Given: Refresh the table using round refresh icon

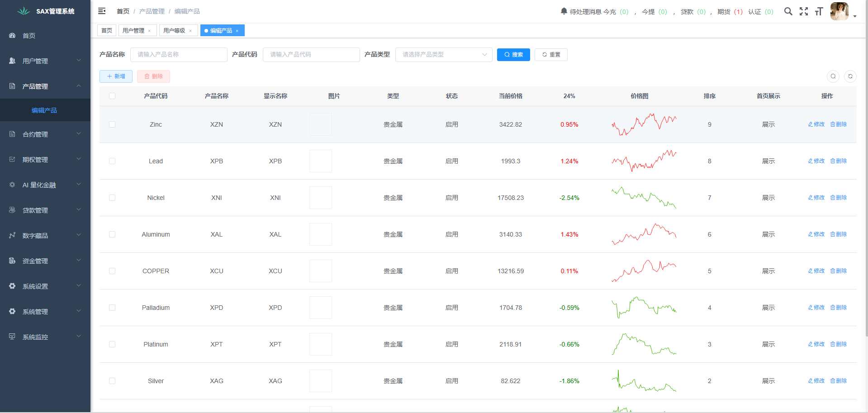Looking at the screenshot, I should (x=850, y=76).
